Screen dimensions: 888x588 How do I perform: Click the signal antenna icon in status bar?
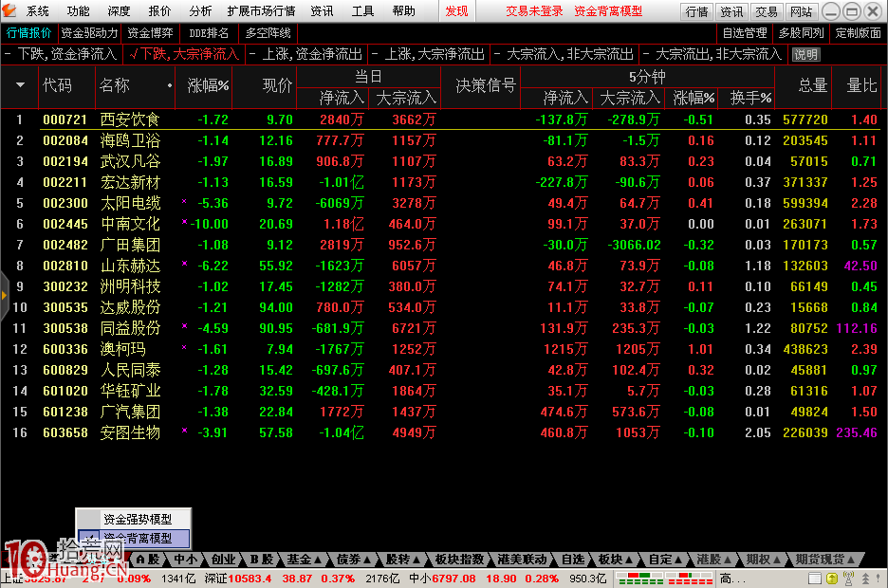point(848,579)
